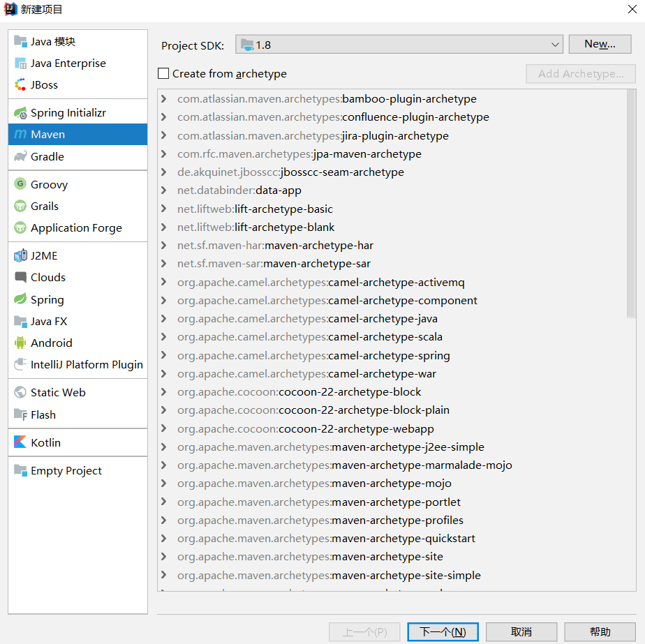Choose the Android robot icon
This screenshot has height=644, width=645.
point(20,343)
